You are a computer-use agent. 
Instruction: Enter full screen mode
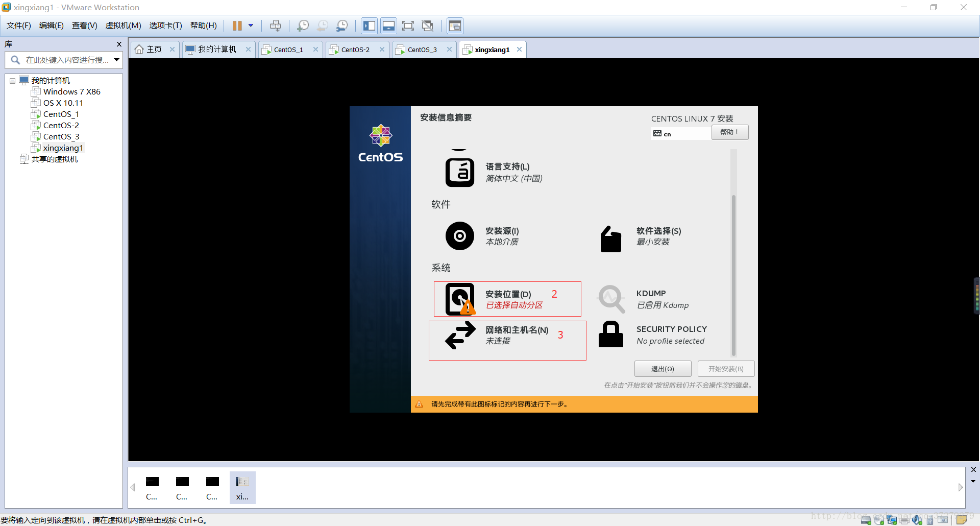pos(408,26)
